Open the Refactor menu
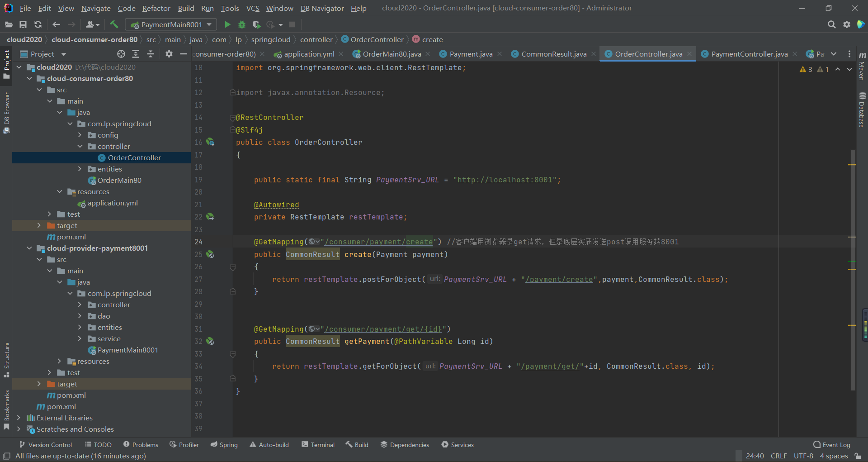Image resolution: width=868 pixels, height=462 pixels. [156, 8]
